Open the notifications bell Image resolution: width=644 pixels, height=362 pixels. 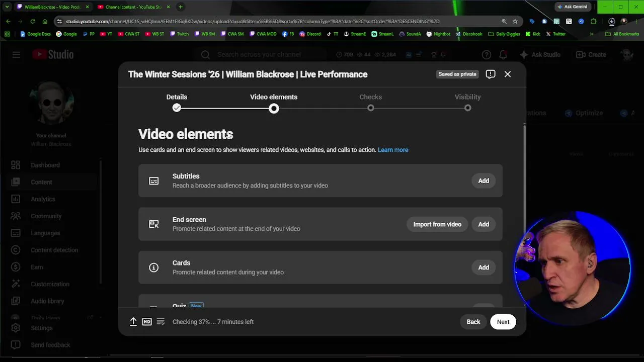pyautogui.click(x=503, y=55)
